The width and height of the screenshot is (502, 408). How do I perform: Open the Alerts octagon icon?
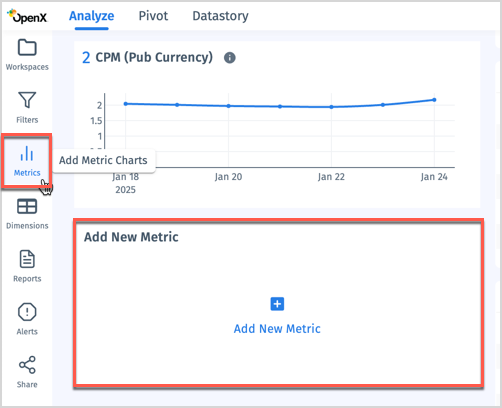pos(27,312)
